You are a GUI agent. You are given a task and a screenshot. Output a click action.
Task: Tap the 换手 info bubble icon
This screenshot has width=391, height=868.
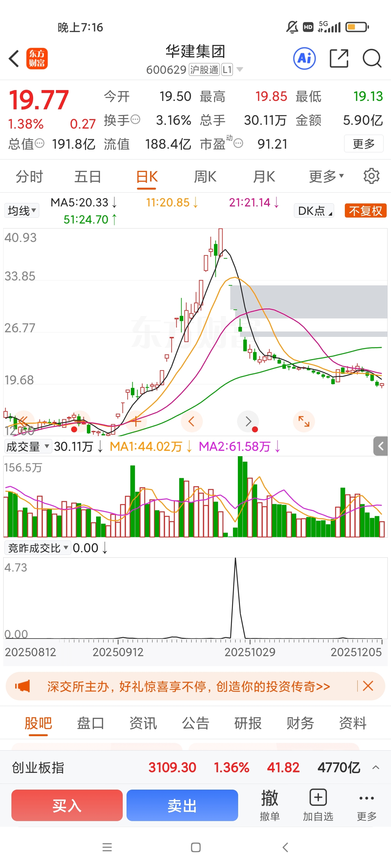point(135,119)
